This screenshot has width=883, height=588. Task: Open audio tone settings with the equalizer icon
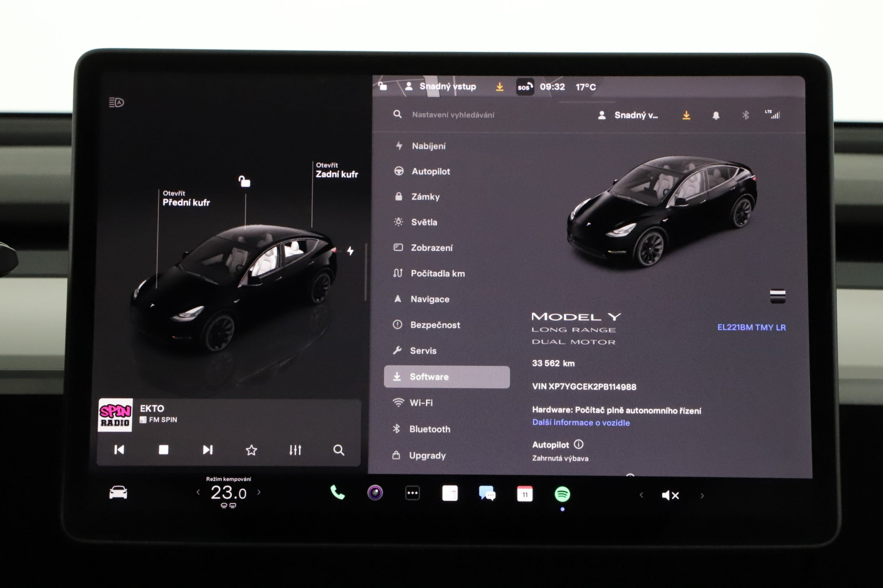295,450
